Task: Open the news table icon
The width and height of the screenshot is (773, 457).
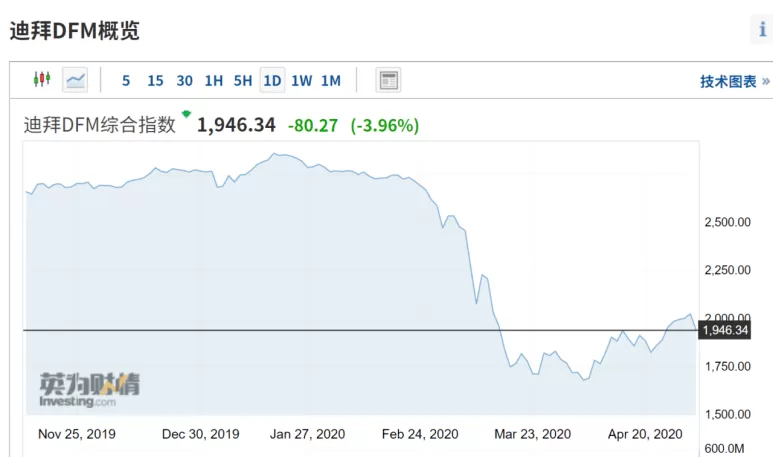Action: 388,80
